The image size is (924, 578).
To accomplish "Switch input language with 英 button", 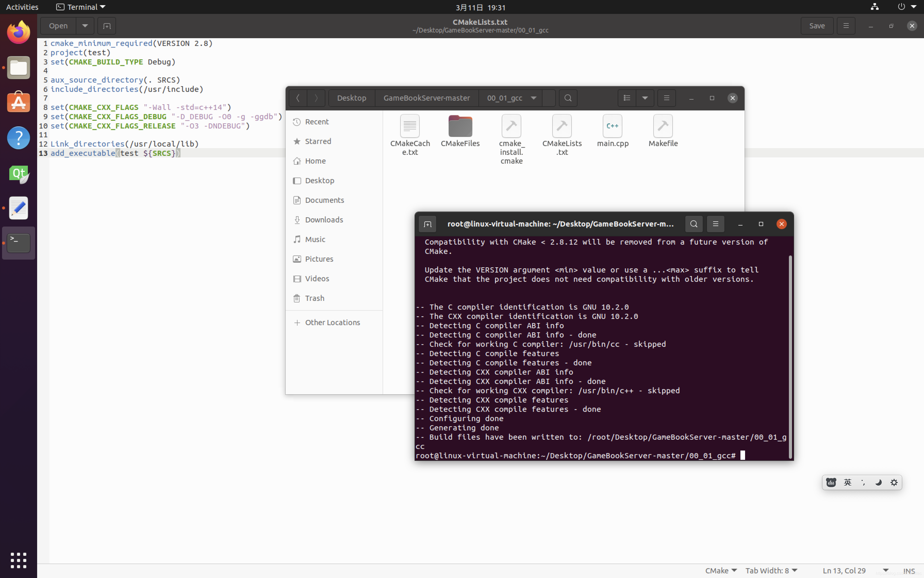I will 847,483.
